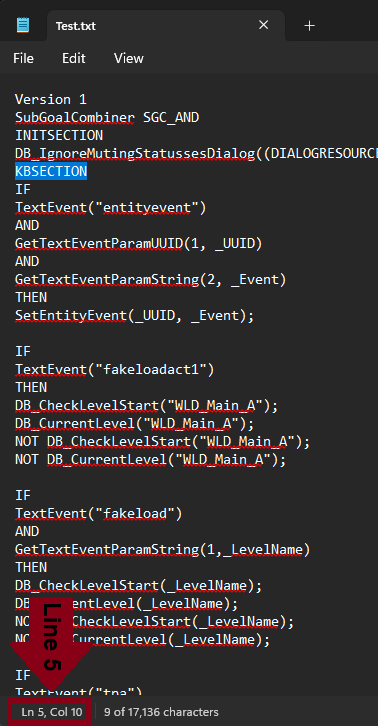Click on TextEvent("fakeload") line
The image size is (378, 726).
pyautogui.click(x=99, y=513)
